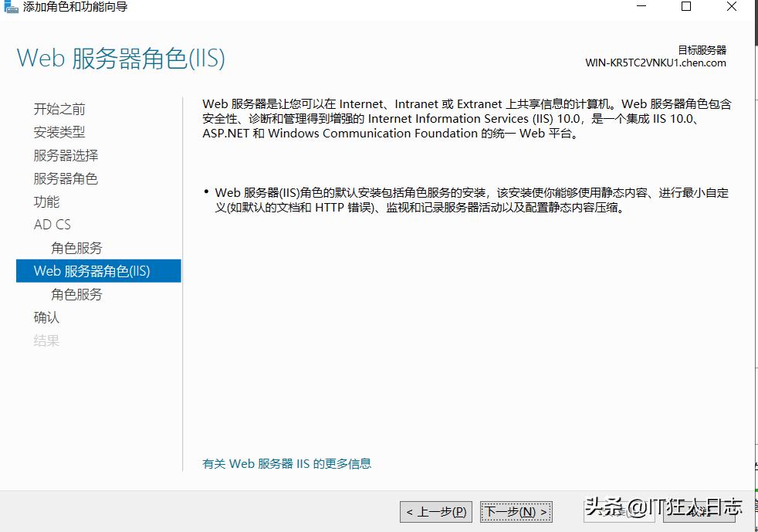Screen dimensions: 758x532
Task: Select 角色服务 under AD CS
Action: pos(76,248)
